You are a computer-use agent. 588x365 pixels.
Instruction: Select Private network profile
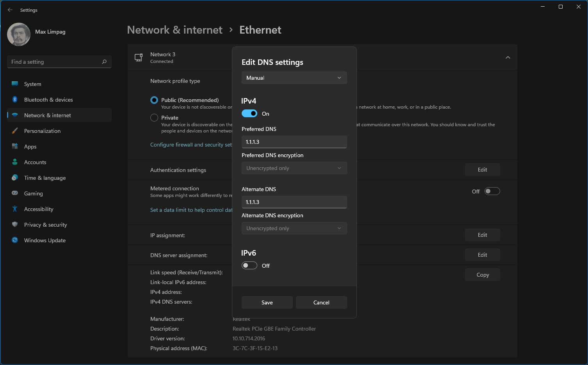(154, 118)
